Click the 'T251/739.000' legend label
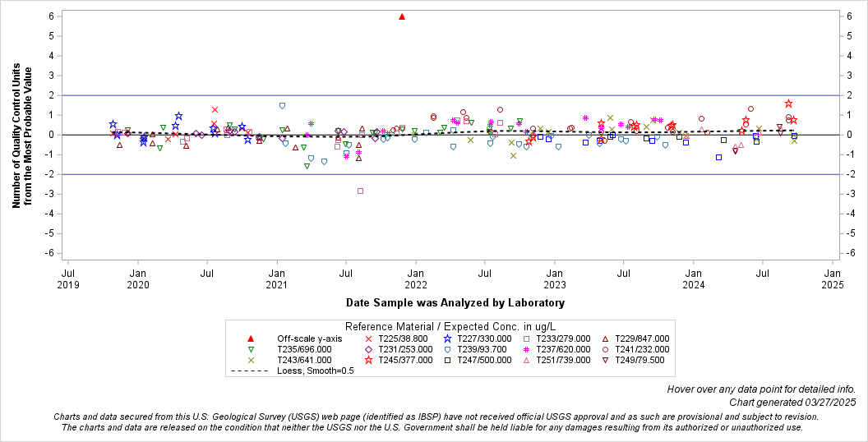The width and height of the screenshot is (868, 442). pos(564,360)
